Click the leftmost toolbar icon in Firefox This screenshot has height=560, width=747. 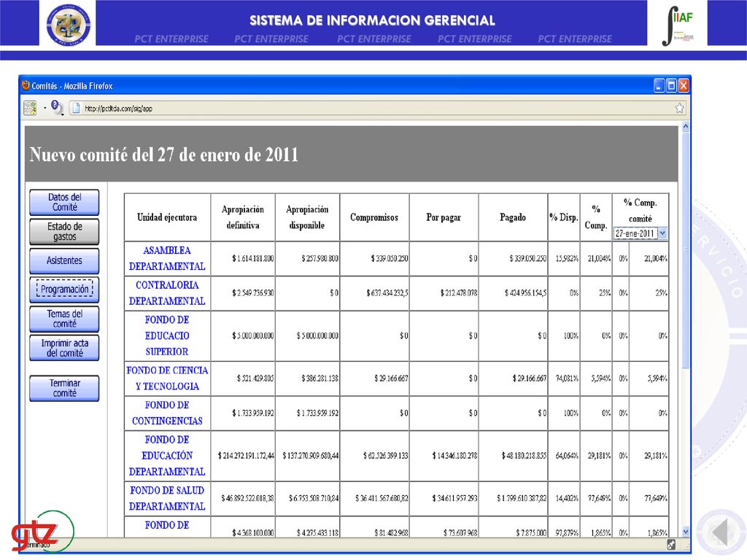click(30, 108)
